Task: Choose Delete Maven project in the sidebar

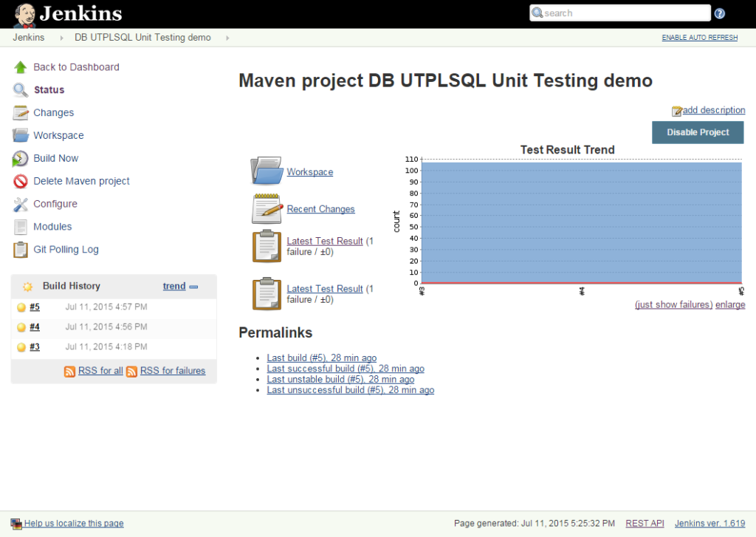Action: coord(81,181)
